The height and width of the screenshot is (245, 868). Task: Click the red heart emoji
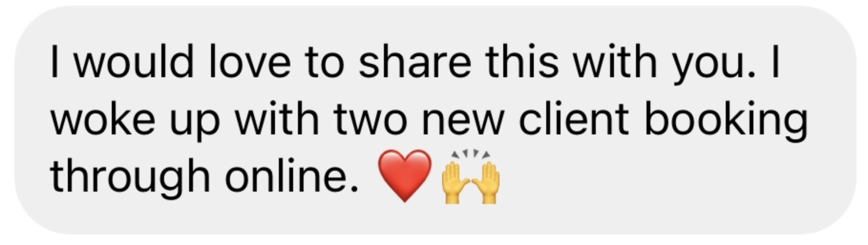(405, 175)
